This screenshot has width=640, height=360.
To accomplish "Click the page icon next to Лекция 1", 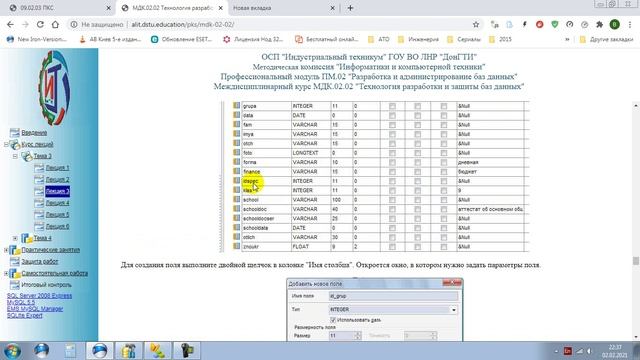I will (x=39, y=167).
